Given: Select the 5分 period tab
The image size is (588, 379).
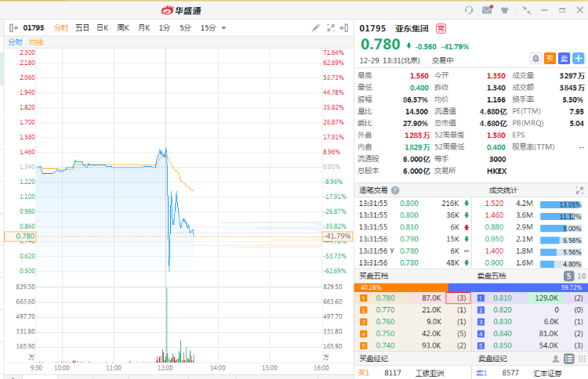Looking at the screenshot, I should tap(185, 27).
